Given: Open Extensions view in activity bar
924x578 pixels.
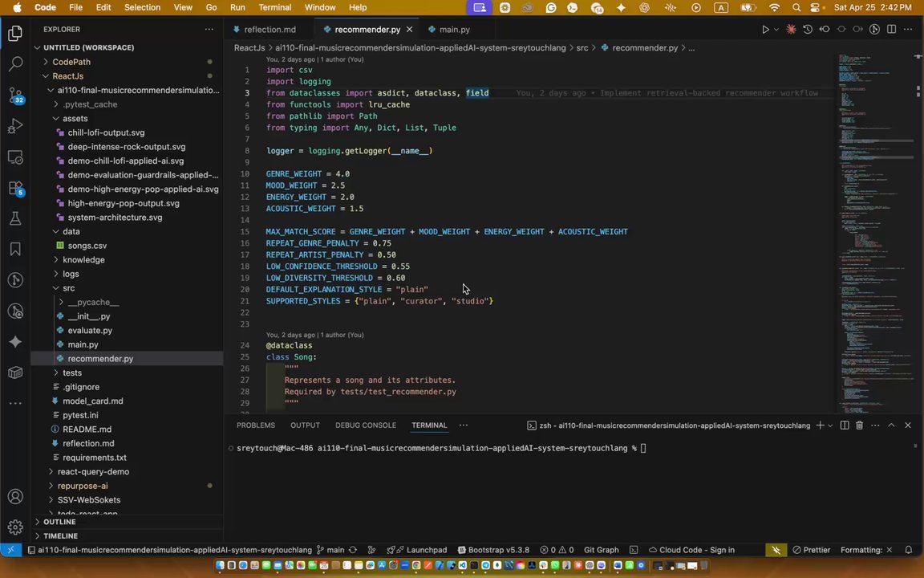Looking at the screenshot, I should (x=15, y=188).
